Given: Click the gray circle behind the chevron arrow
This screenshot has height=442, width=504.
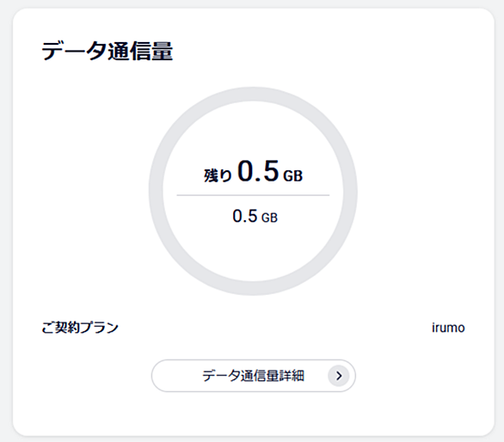Looking at the screenshot, I should coord(339,376).
